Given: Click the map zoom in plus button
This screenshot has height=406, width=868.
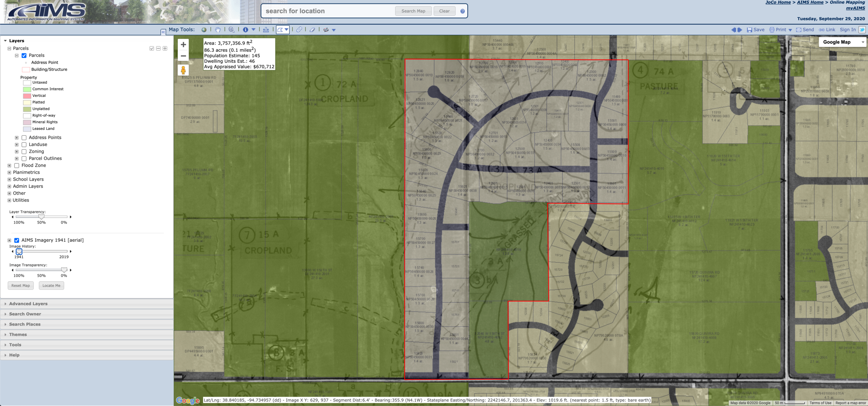Looking at the screenshot, I should [x=183, y=44].
